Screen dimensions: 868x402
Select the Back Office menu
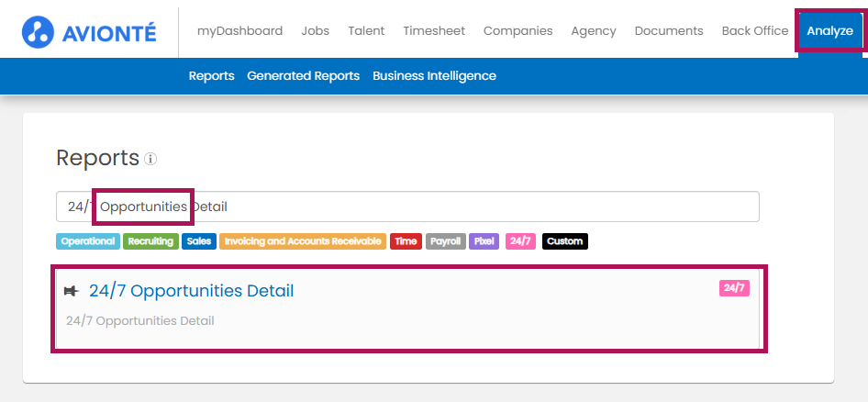[x=755, y=31]
